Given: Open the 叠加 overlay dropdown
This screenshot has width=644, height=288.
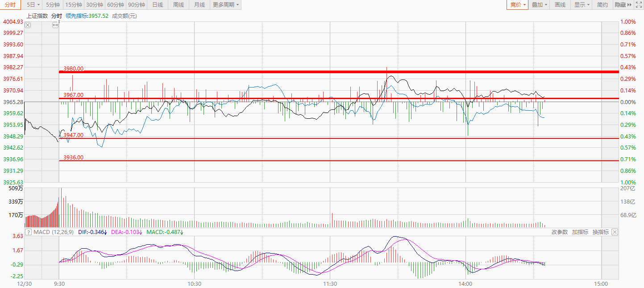Looking at the screenshot, I should [x=540, y=5].
